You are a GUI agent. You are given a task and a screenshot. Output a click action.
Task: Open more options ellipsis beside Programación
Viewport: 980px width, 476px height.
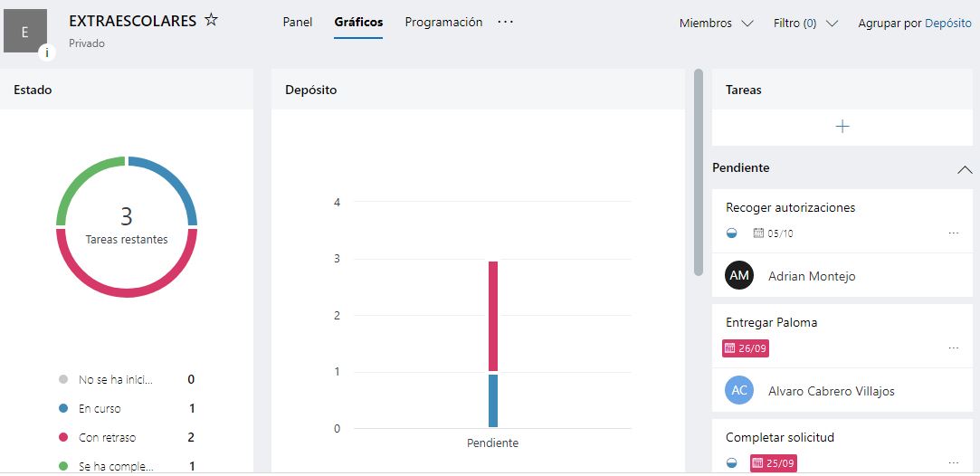pos(506,22)
